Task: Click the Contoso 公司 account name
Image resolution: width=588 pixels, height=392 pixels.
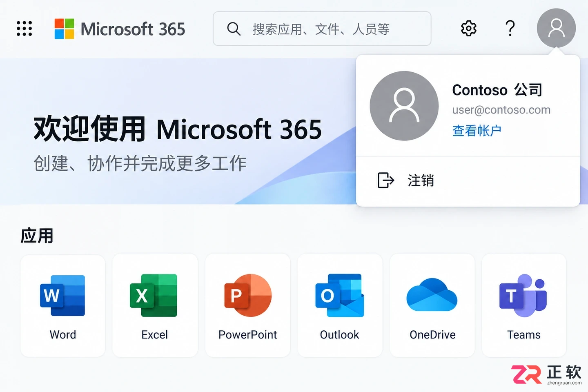Action: pos(497,90)
